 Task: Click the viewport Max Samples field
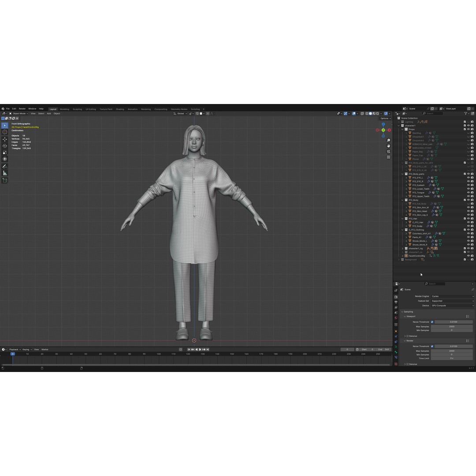point(452,327)
